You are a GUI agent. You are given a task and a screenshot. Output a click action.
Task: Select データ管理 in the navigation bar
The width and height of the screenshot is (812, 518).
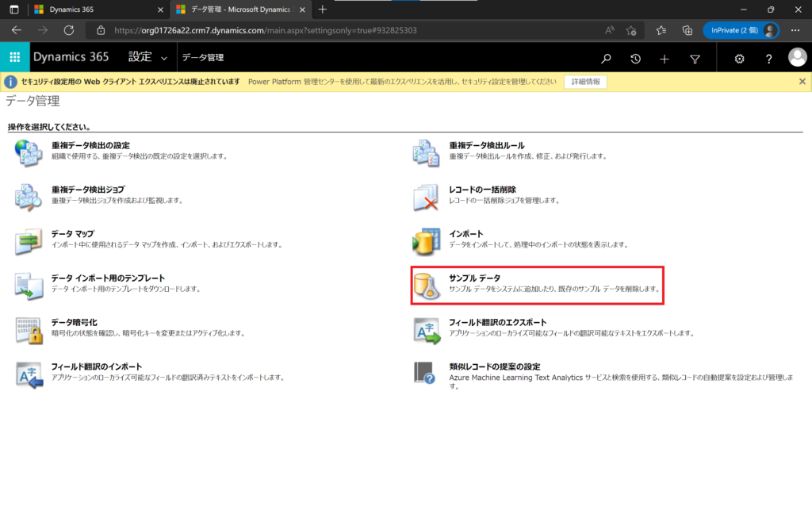pyautogui.click(x=203, y=58)
